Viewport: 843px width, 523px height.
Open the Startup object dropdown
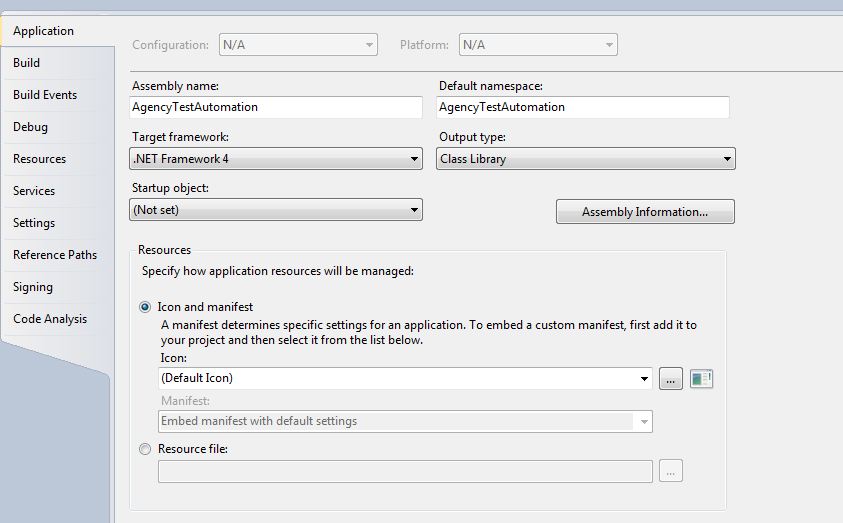click(x=276, y=210)
